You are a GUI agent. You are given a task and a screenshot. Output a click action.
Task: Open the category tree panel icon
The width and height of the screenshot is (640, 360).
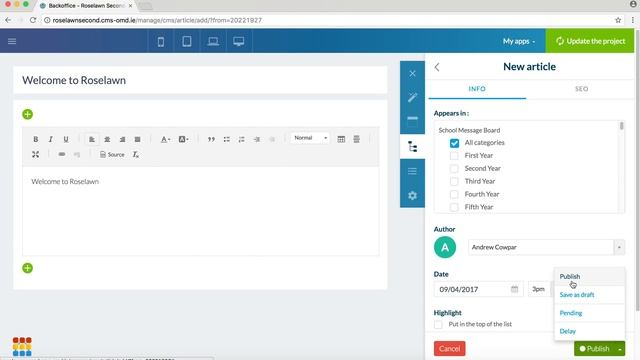[x=412, y=147]
